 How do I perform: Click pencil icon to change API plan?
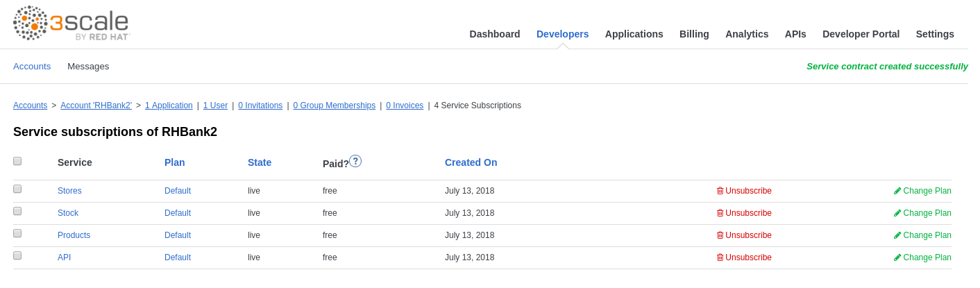click(897, 257)
